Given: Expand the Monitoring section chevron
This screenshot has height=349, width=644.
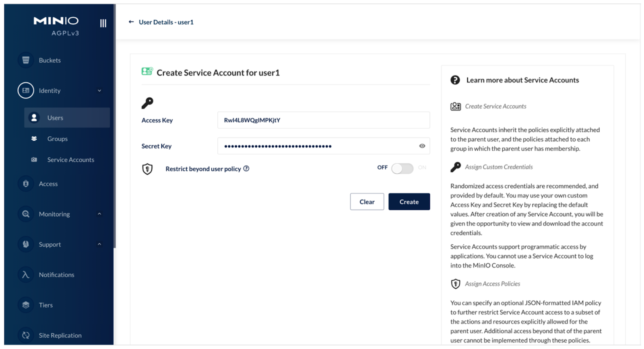Looking at the screenshot, I should point(99,214).
